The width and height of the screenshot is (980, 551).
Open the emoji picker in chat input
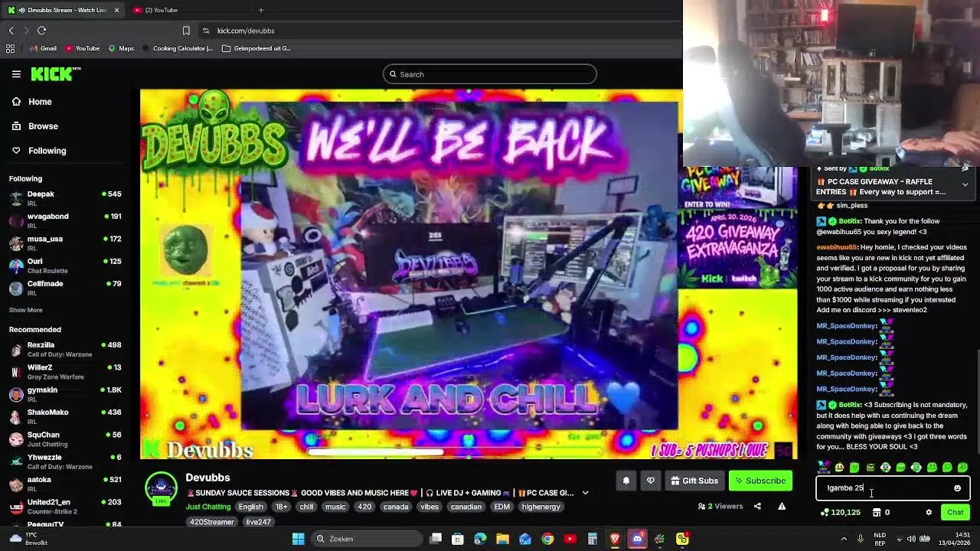coord(957,488)
